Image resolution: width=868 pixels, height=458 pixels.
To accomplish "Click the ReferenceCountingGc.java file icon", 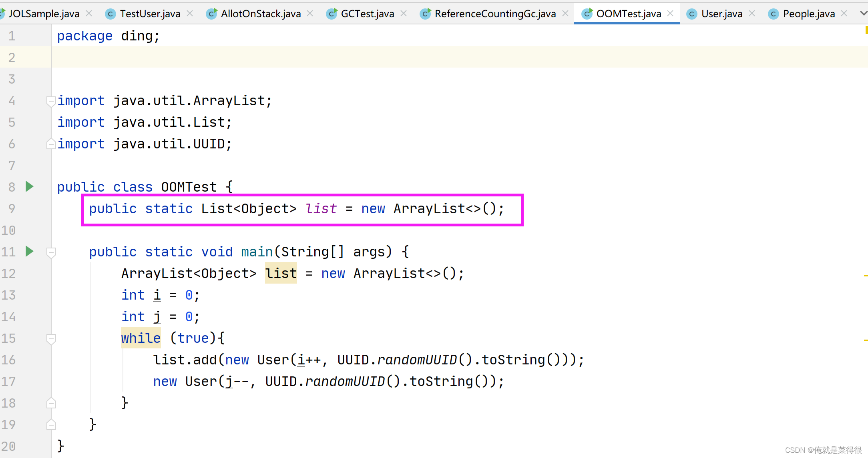I will click(425, 14).
